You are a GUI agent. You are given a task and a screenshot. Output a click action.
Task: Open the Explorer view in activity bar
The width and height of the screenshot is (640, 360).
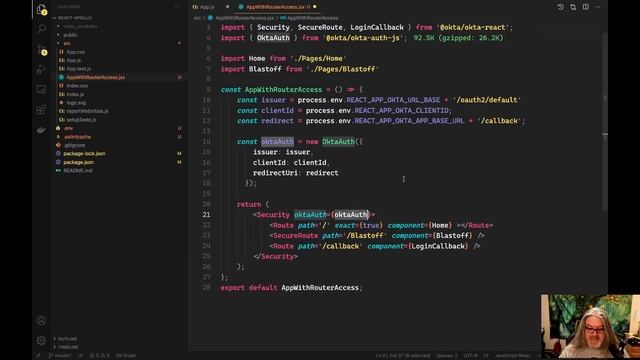tap(41, 9)
